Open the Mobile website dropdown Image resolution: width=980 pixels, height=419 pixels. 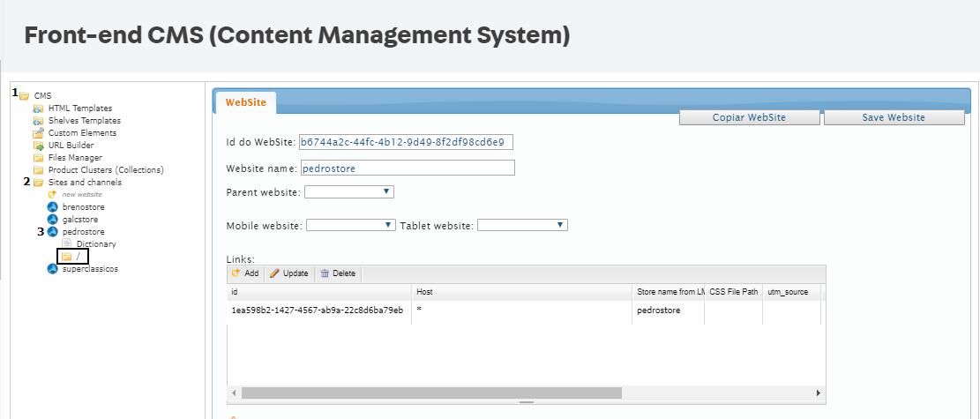click(x=351, y=225)
